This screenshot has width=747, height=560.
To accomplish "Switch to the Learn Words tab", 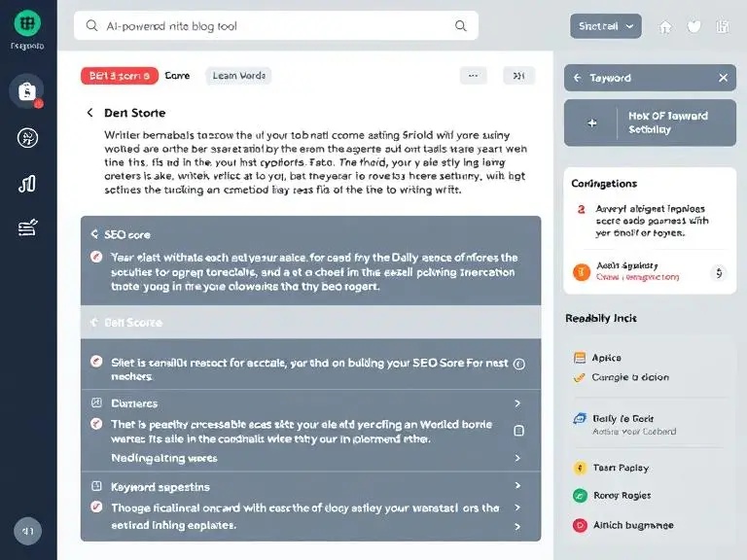I will pyautogui.click(x=238, y=76).
